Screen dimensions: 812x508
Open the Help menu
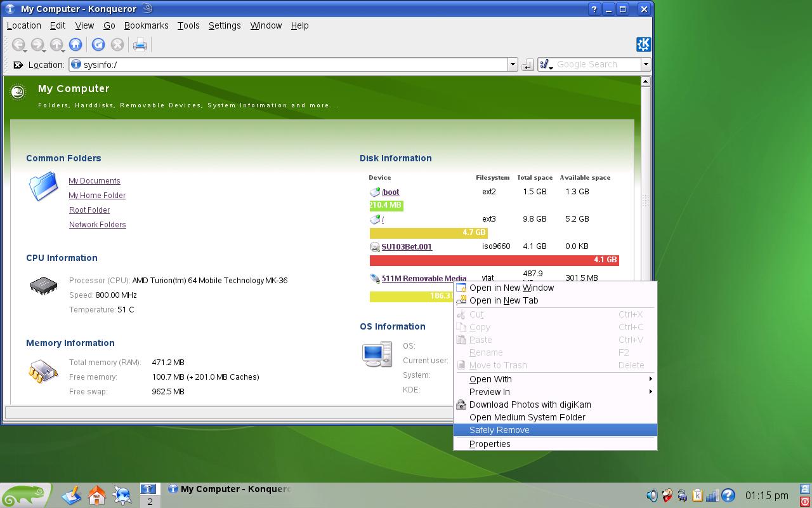point(299,25)
